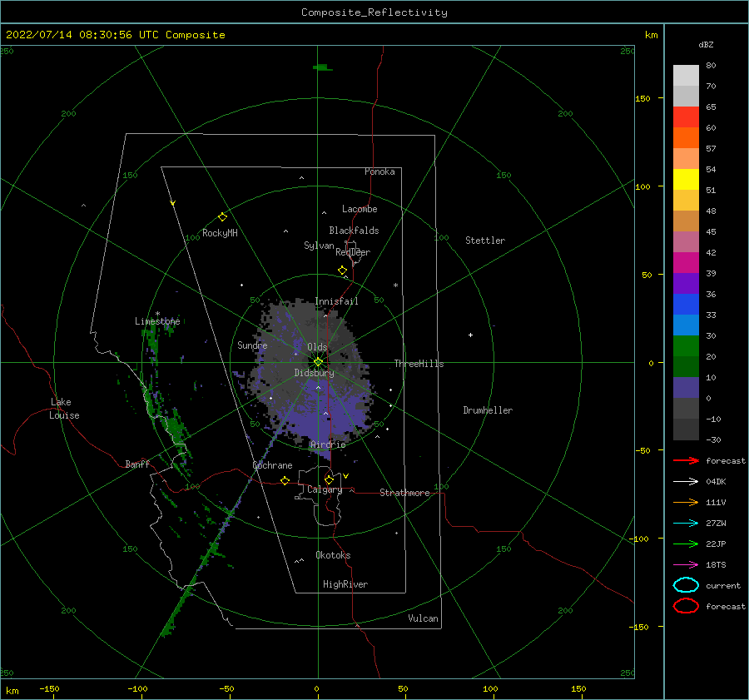Click the Airdrie label
Screen dimensions: 749x700
(x=328, y=444)
